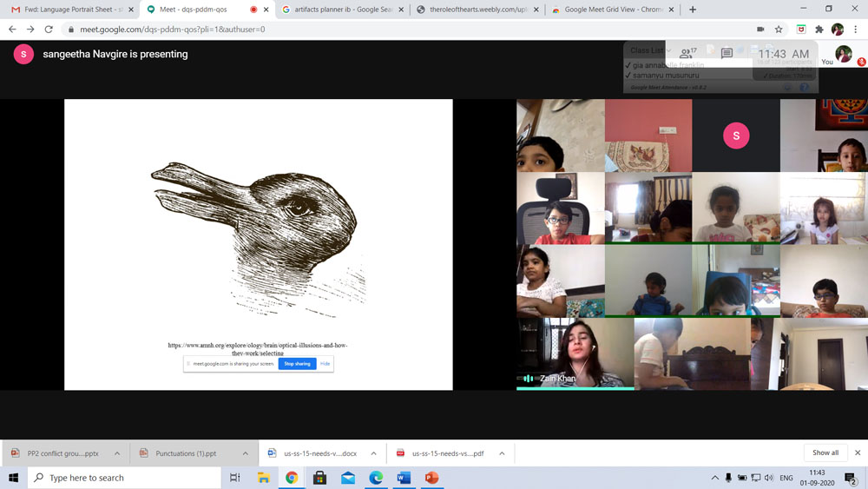Open the Mail app on taskbar
The height and width of the screenshot is (489, 868).
coord(348,478)
